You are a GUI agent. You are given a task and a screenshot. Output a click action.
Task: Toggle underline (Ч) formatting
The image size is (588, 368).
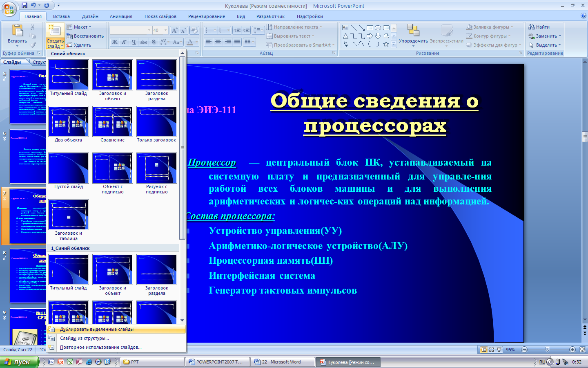(x=134, y=42)
